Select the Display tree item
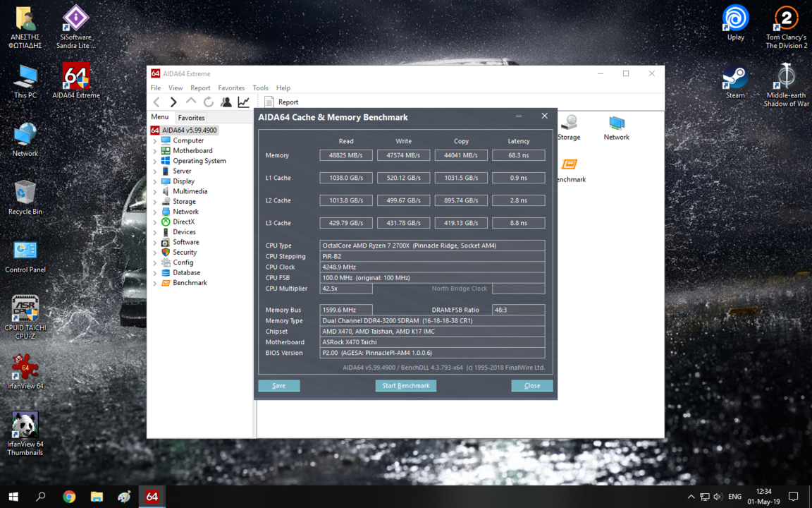This screenshot has height=508, width=812. click(x=178, y=181)
